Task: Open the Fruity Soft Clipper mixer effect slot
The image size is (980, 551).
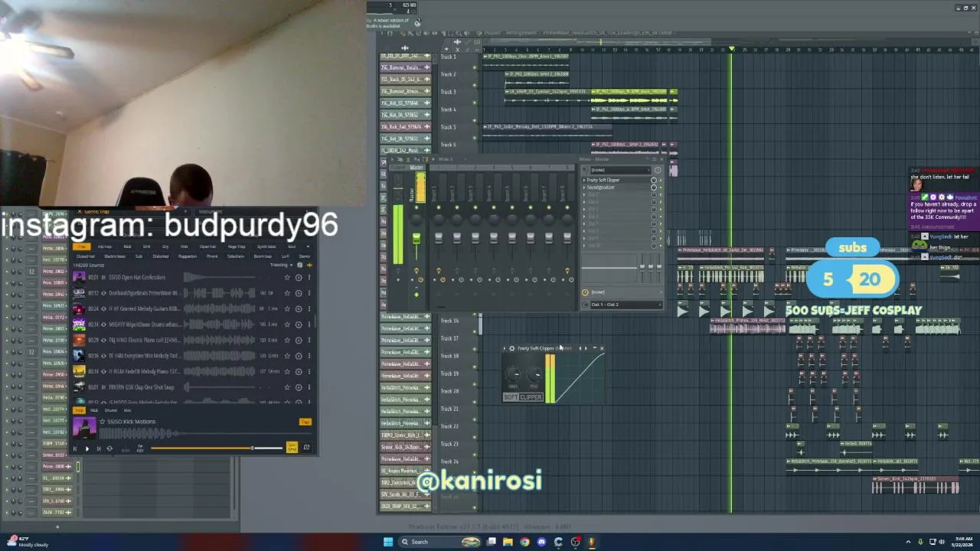Action: tap(616, 180)
